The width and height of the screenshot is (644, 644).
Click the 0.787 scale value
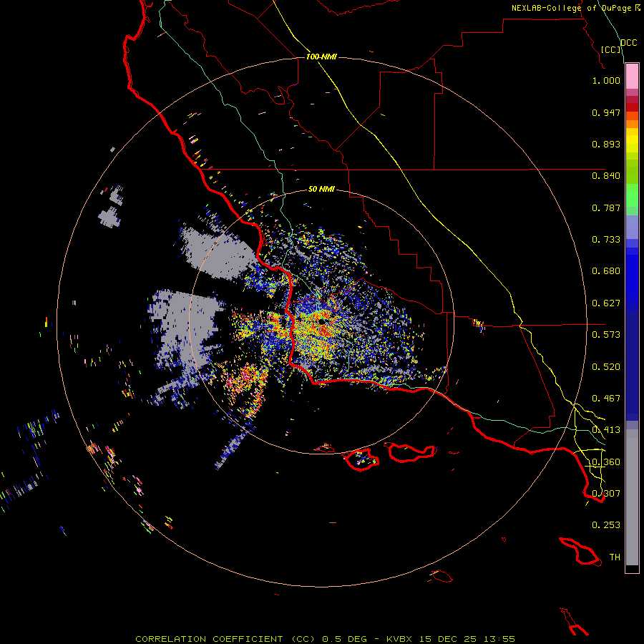(606, 208)
